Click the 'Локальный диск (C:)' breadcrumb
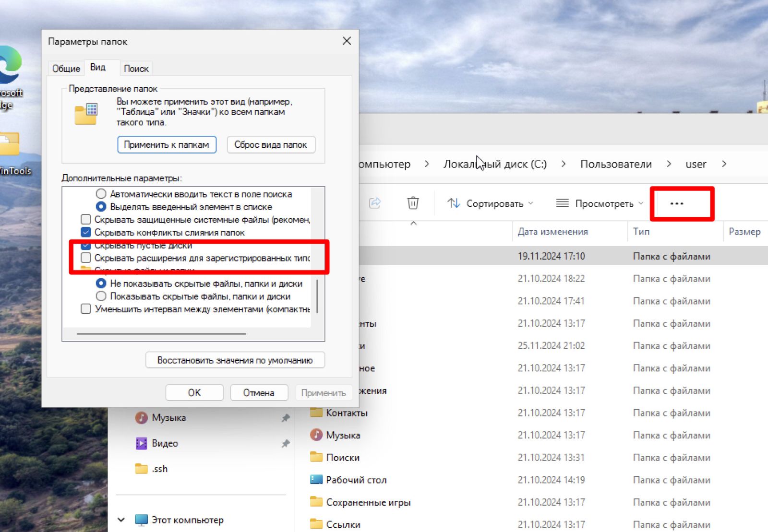Screen dimensions: 768x532 [x=495, y=164]
